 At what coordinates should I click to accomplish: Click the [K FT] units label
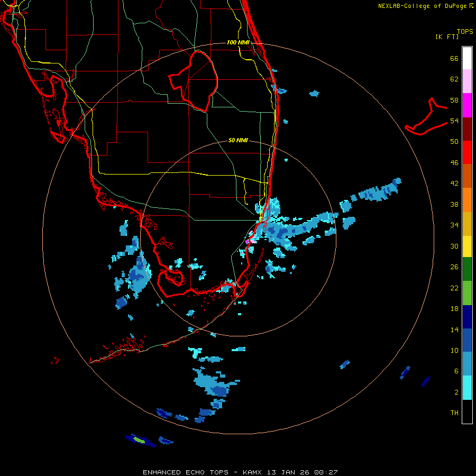(x=447, y=36)
